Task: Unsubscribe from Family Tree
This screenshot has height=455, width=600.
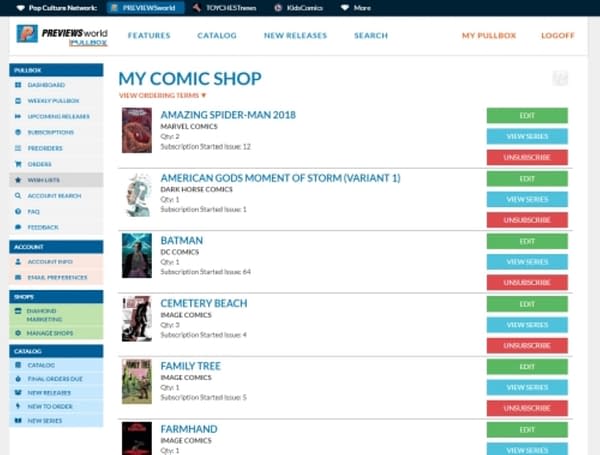Action: click(x=527, y=408)
